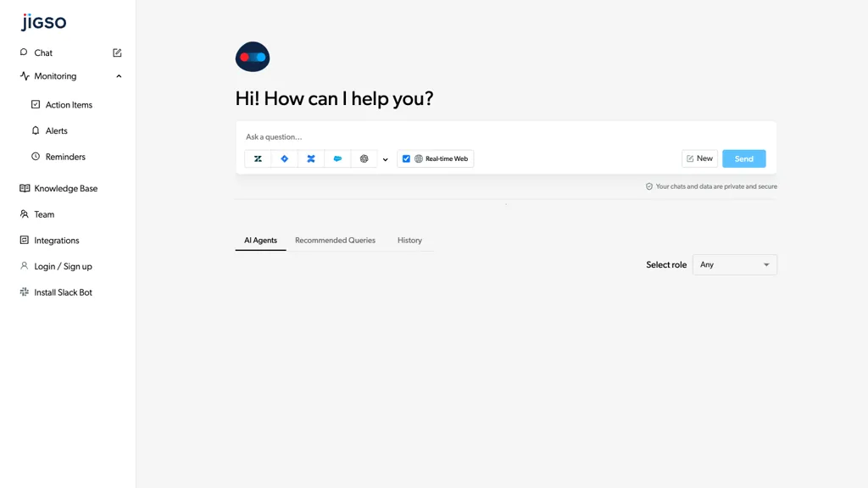Select the AI Agents tab
This screenshot has width=868, height=488.
click(x=260, y=241)
